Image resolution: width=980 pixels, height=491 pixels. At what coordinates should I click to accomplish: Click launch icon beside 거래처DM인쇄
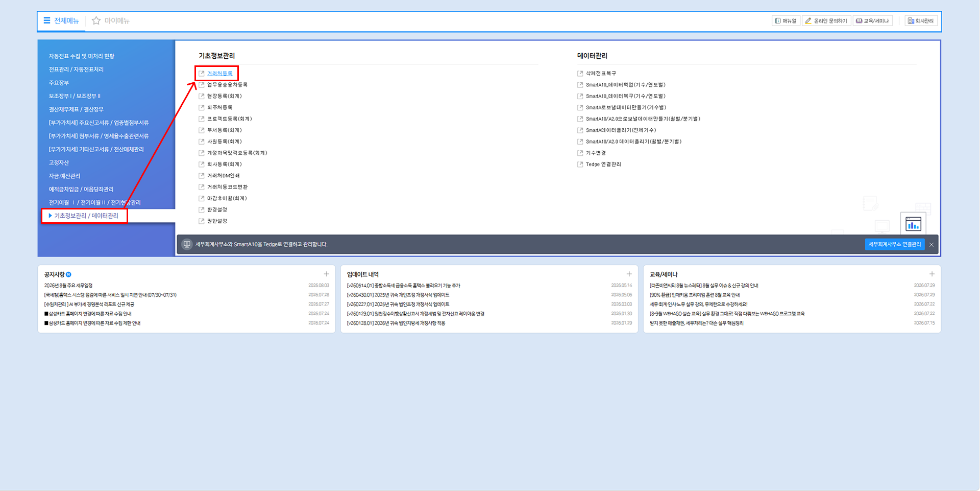(x=202, y=176)
